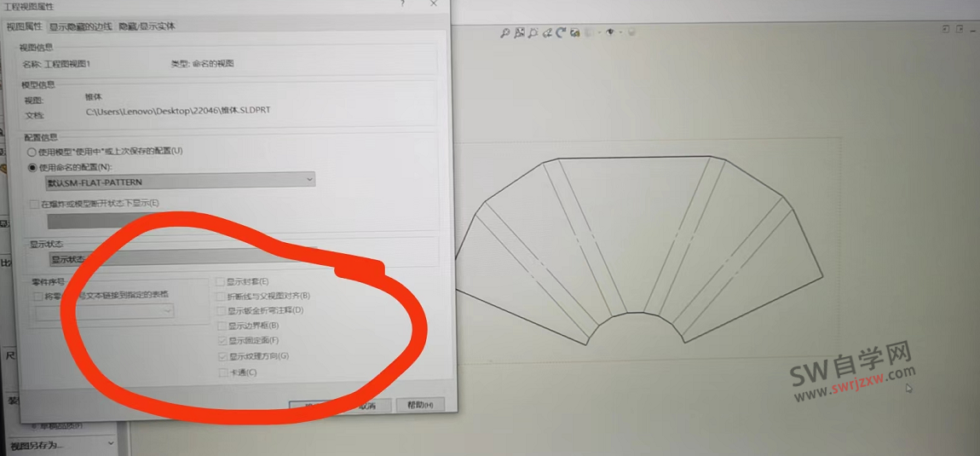The height and width of the screenshot is (456, 980).
Task: Switch to the 视图属性 tab
Action: click(25, 27)
